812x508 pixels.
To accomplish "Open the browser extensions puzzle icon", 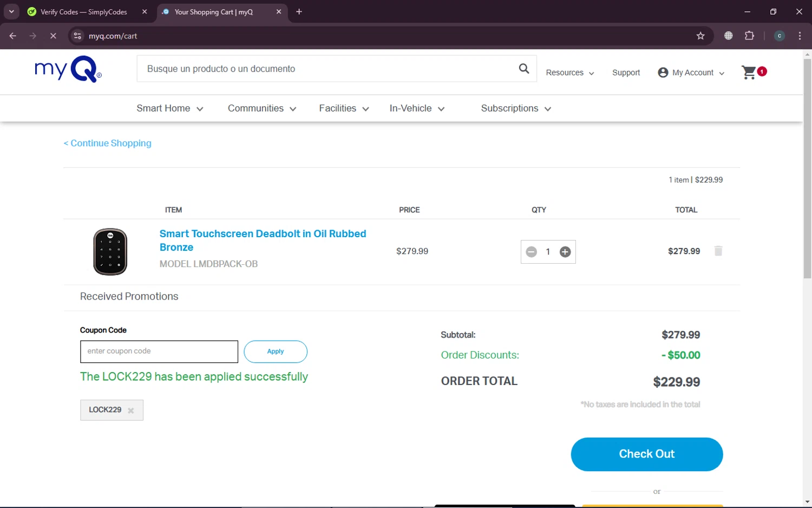I will point(749,36).
